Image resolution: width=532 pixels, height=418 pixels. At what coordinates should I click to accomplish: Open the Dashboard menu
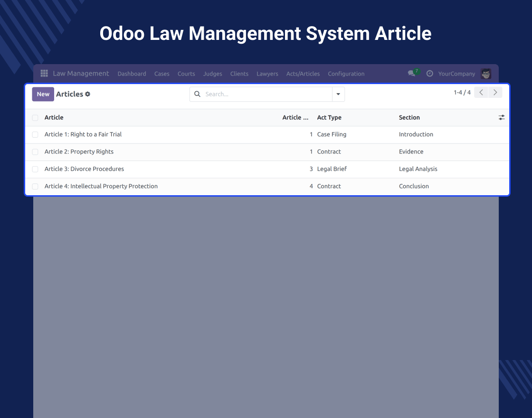coord(132,74)
